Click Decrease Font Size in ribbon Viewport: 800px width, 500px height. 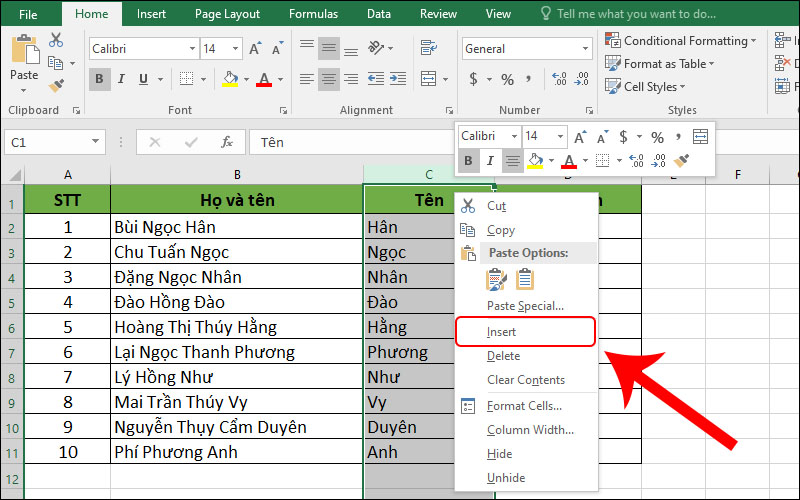278,49
